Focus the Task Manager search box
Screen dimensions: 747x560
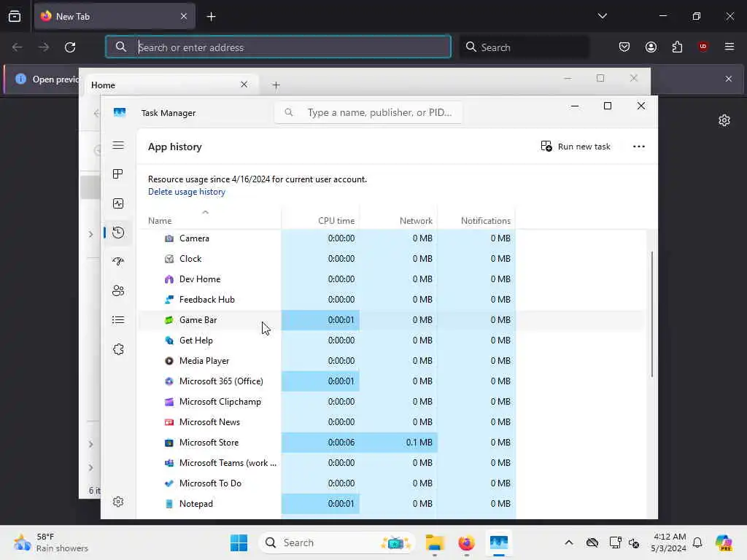click(368, 112)
